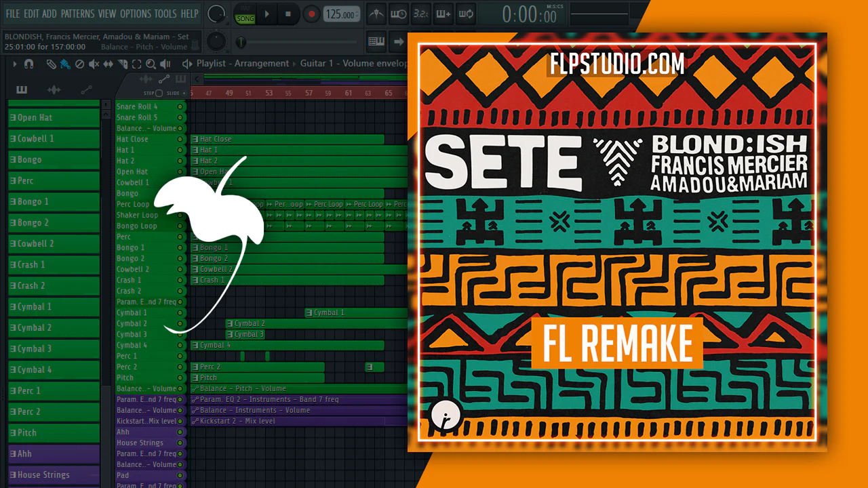The height and width of the screenshot is (488, 868).
Task: Click the typing keyboard to piano icon
Action: 376,41
